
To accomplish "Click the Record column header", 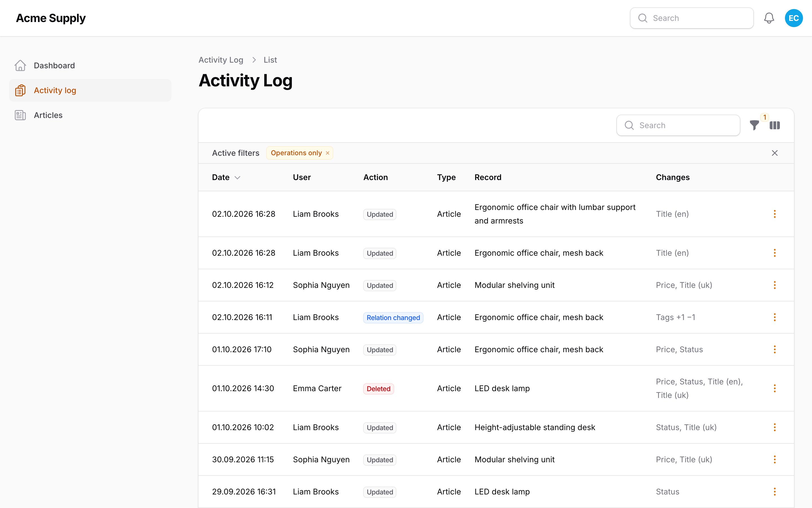I will [488, 178].
